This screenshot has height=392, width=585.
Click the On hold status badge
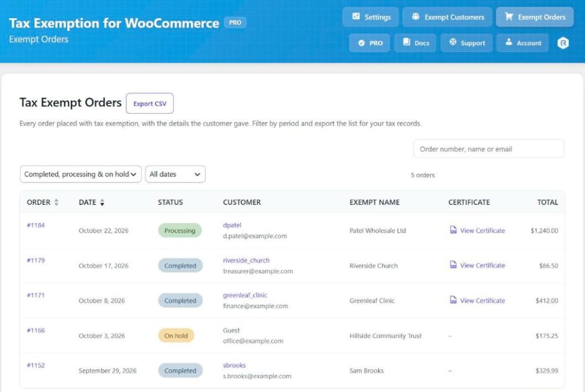pos(176,336)
